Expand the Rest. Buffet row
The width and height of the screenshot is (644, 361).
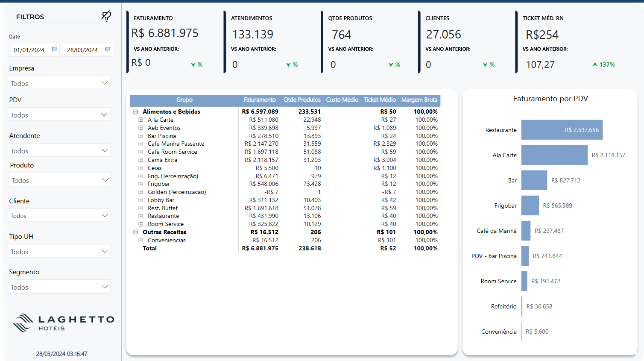[141, 208]
